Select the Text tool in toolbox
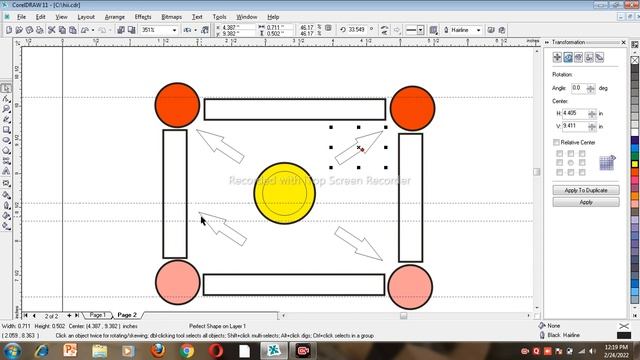The width and height of the screenshot is (640, 360). (x=6, y=171)
